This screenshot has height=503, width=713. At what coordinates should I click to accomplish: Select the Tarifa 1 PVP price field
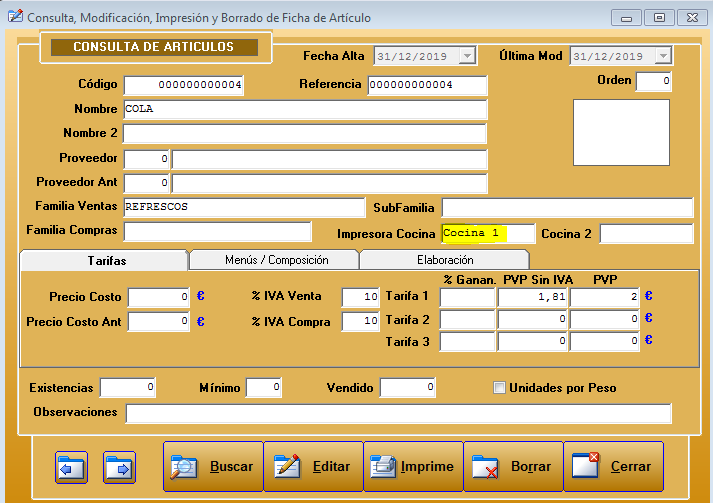click(x=605, y=297)
